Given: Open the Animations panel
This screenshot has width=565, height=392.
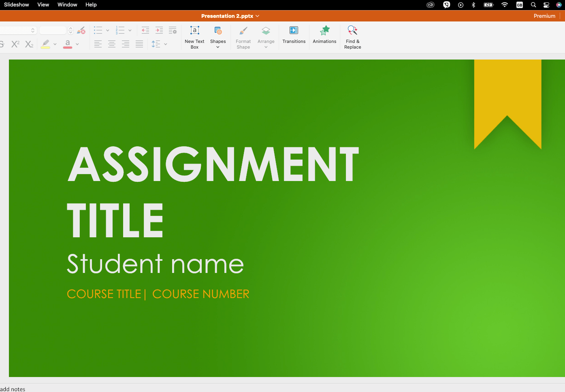Looking at the screenshot, I should coord(324,35).
